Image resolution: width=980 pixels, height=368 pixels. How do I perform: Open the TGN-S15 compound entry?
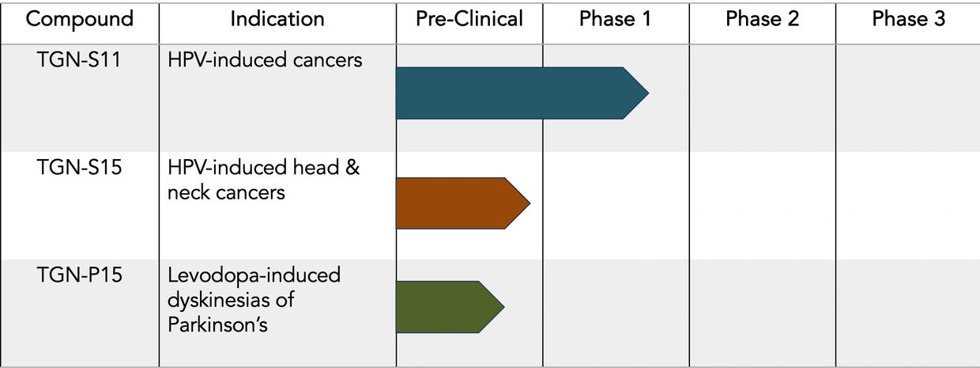click(x=78, y=169)
